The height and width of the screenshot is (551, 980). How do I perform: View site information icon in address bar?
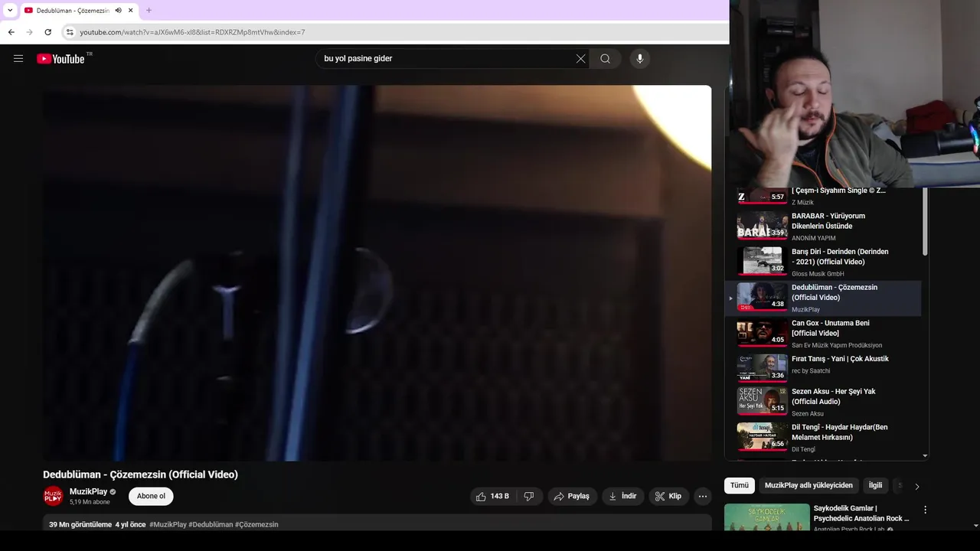pyautogui.click(x=70, y=32)
